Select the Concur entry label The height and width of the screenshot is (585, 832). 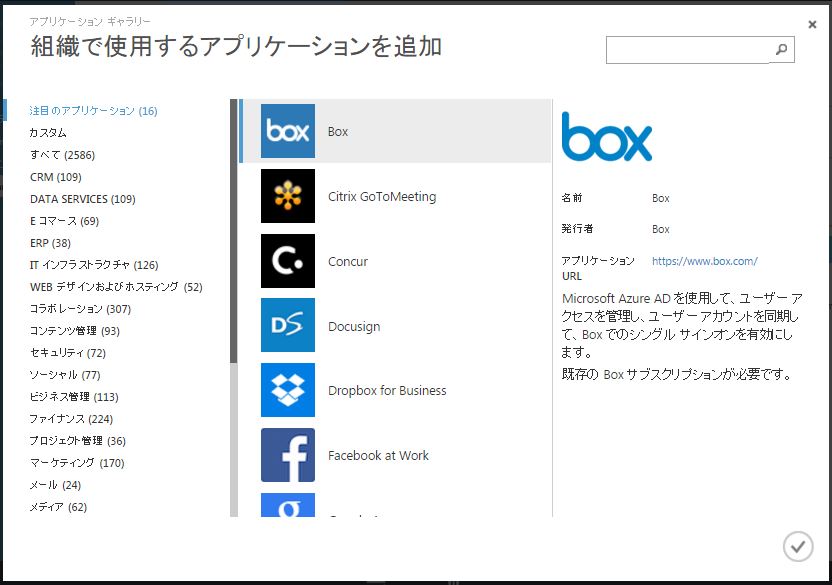pyautogui.click(x=348, y=262)
